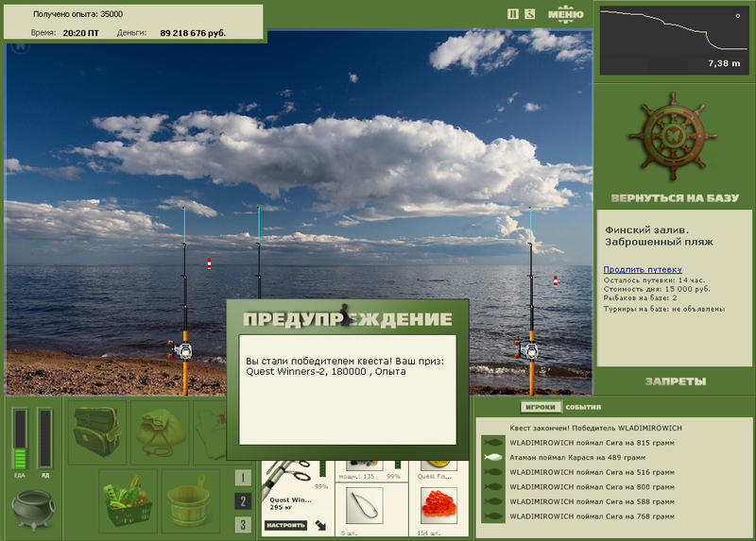Click ВЕРНУТЬСЯ НА БАЗУ to return to base
The height and width of the screenshot is (541, 756).
675,198
